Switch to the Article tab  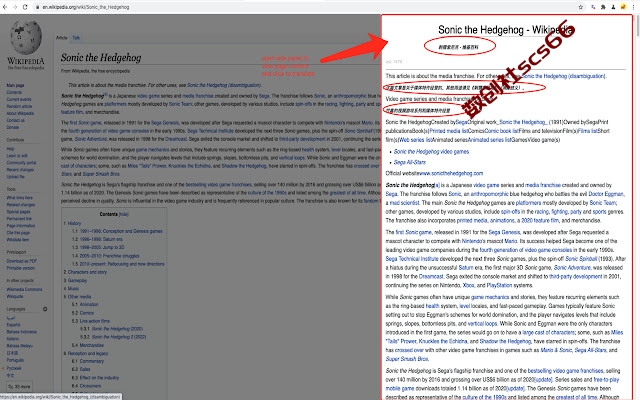point(62,38)
